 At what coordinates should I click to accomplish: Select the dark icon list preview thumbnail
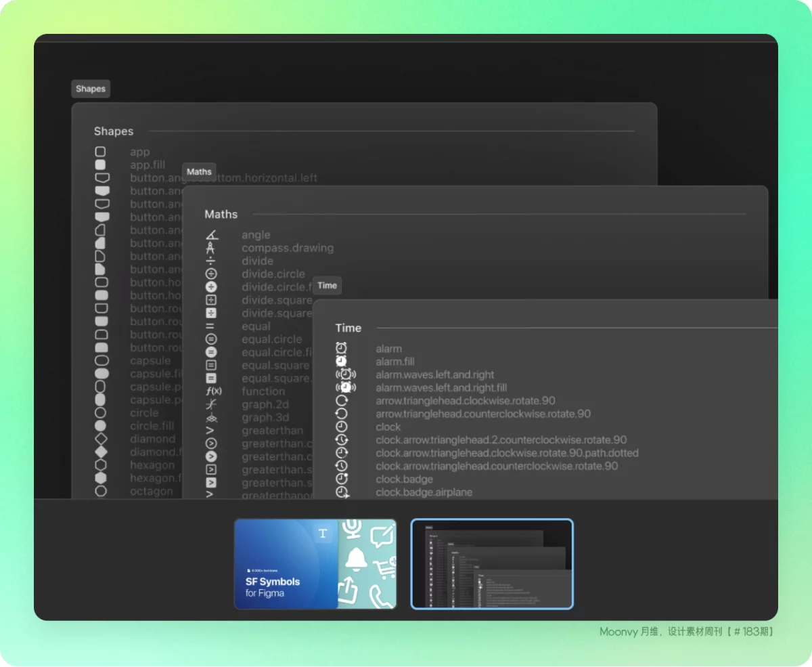click(x=492, y=564)
